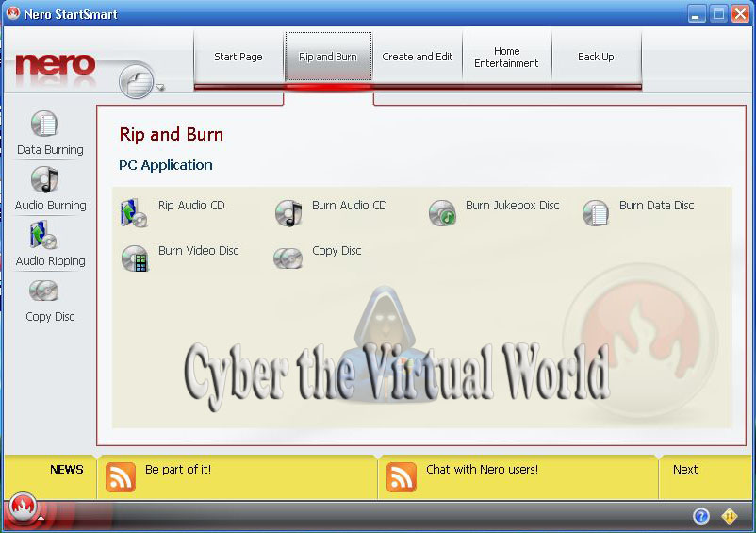Image resolution: width=756 pixels, height=533 pixels.
Task: Click the Copy Disc label in main panel
Action: pyautogui.click(x=337, y=251)
